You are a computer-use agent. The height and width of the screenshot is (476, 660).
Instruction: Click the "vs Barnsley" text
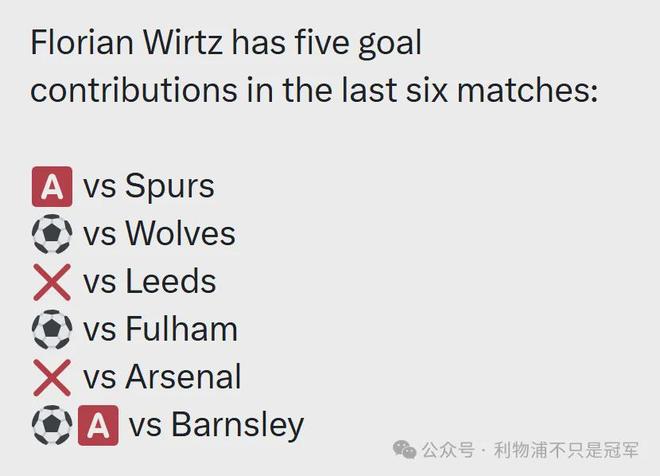[217, 425]
